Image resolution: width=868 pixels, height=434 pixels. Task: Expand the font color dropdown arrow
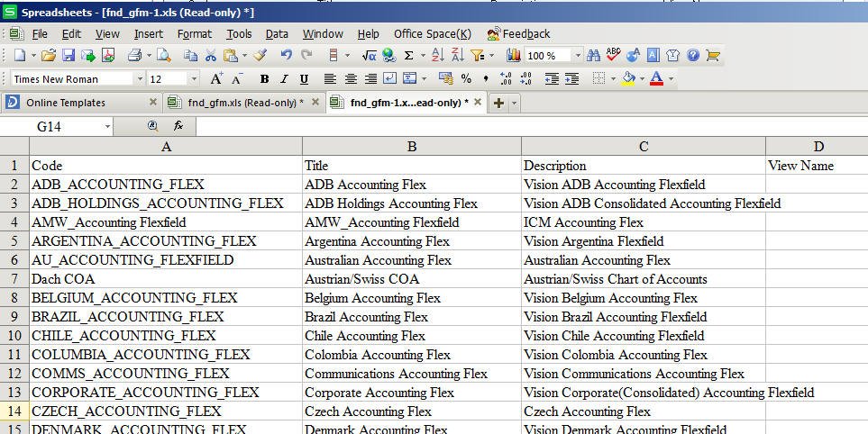(x=671, y=79)
